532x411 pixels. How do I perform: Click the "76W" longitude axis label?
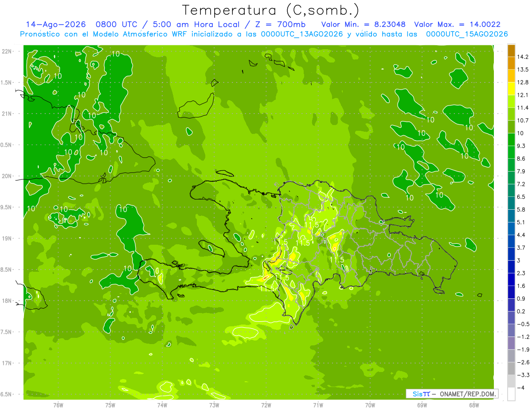click(x=58, y=405)
